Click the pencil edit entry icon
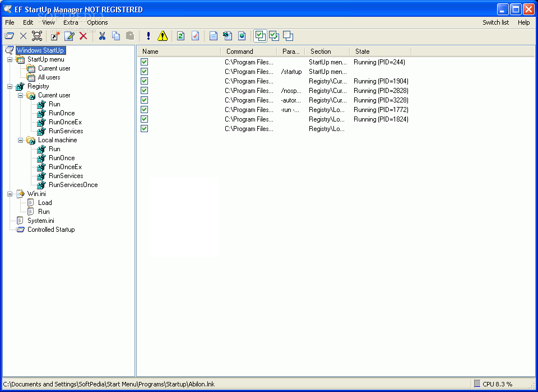Image resolution: width=538 pixels, height=392 pixels. click(69, 36)
